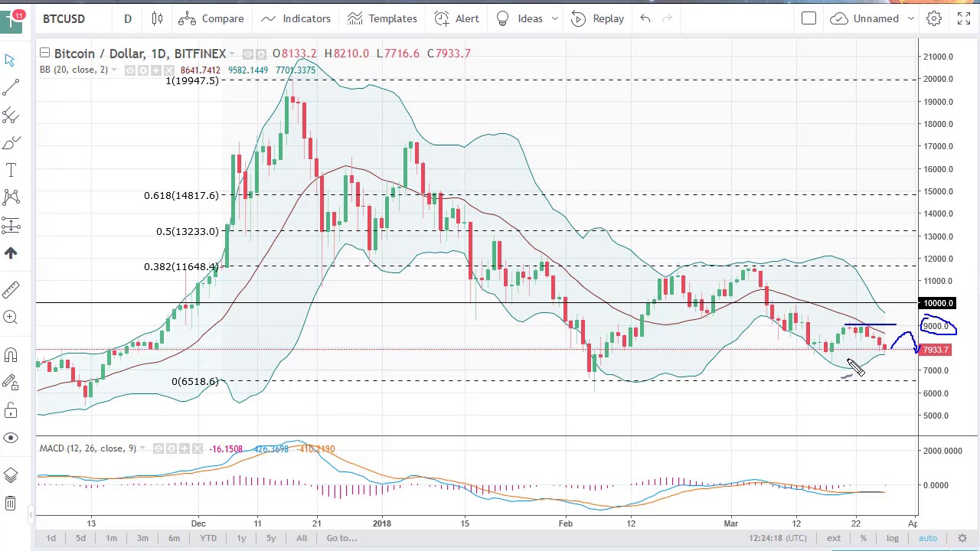Remove drawings with the trash icon

(11, 503)
